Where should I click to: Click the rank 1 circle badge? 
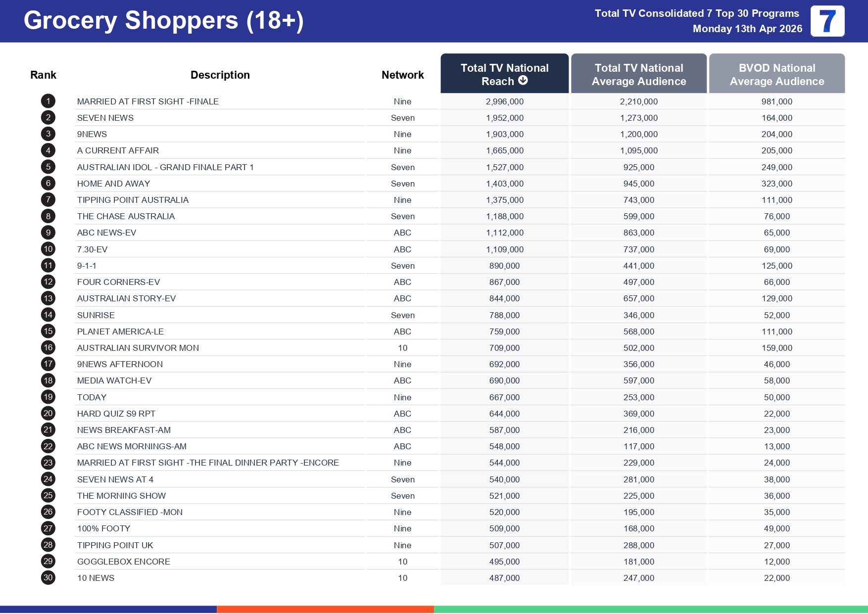(x=48, y=101)
